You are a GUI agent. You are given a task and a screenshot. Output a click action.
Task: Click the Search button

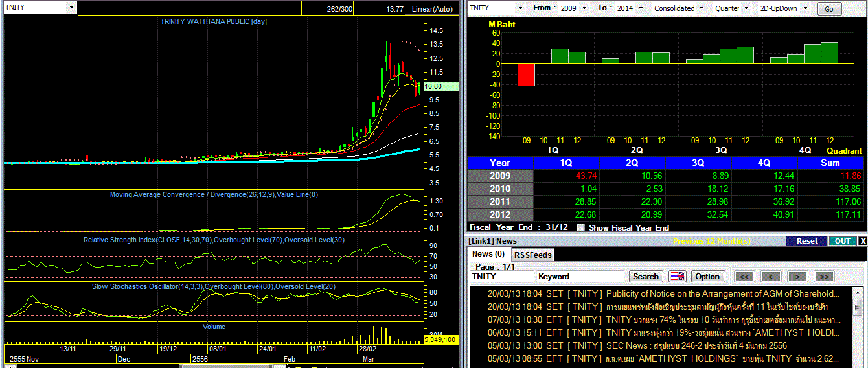point(645,276)
